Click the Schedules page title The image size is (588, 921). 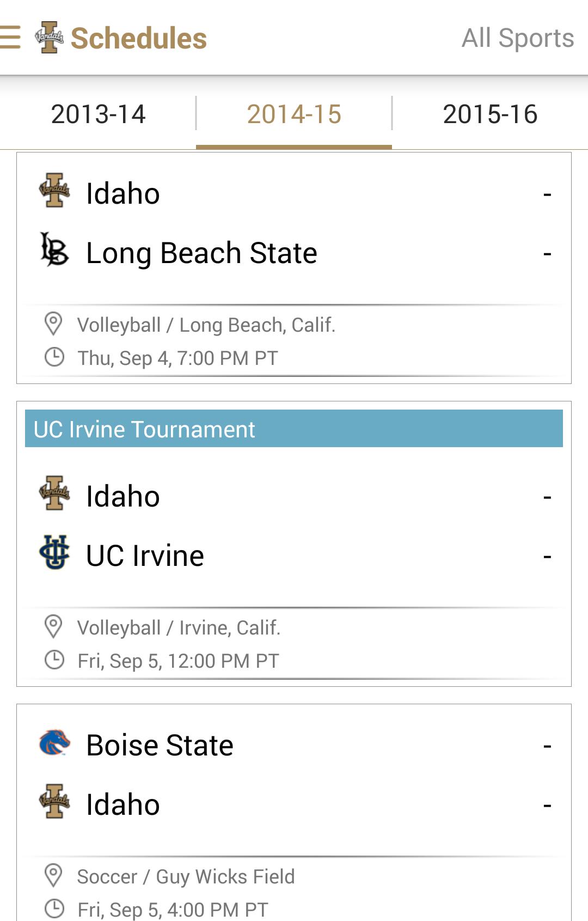coord(139,38)
